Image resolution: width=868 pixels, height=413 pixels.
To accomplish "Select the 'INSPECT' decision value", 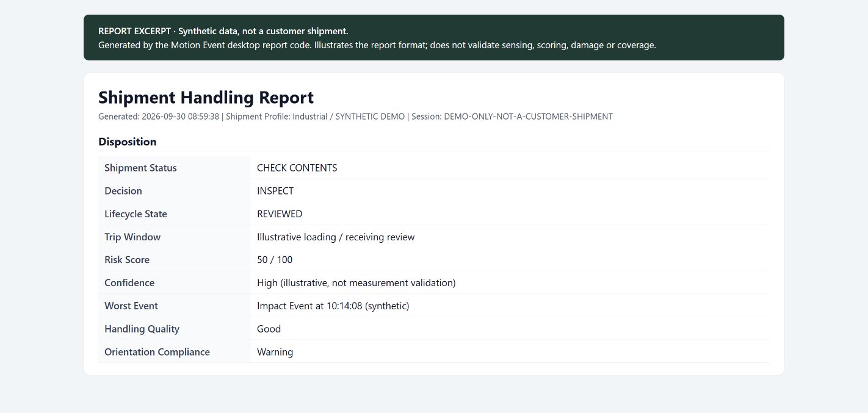I will point(275,191).
